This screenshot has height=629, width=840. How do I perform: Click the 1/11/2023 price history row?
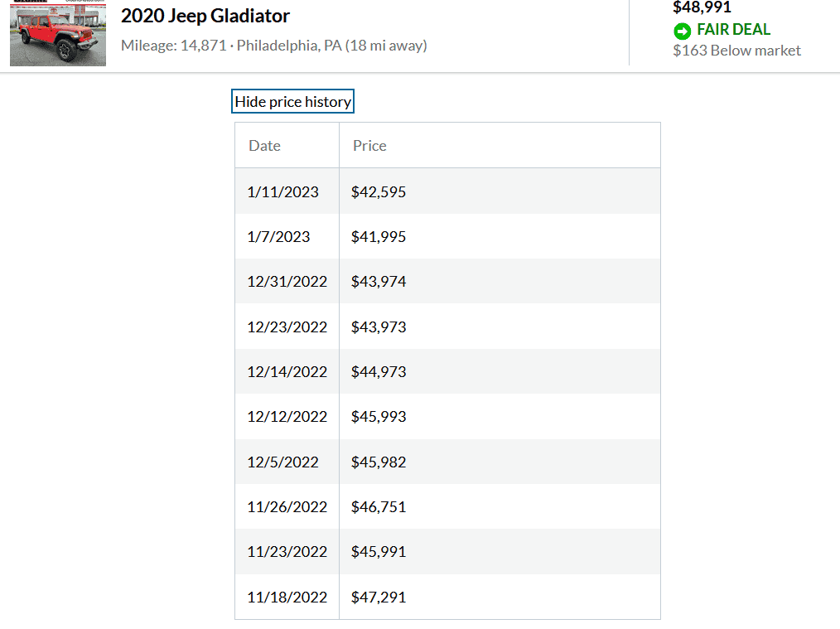point(447,191)
